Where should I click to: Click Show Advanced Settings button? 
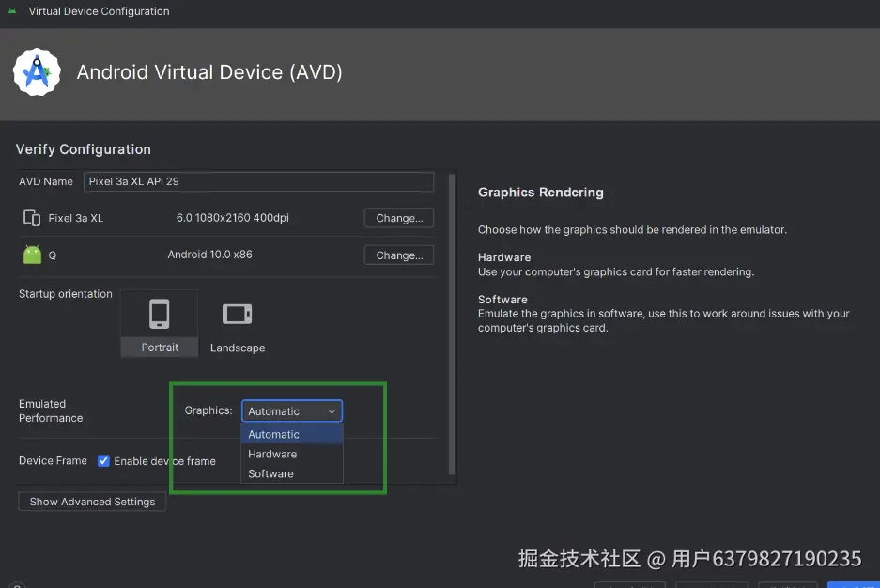[92, 502]
